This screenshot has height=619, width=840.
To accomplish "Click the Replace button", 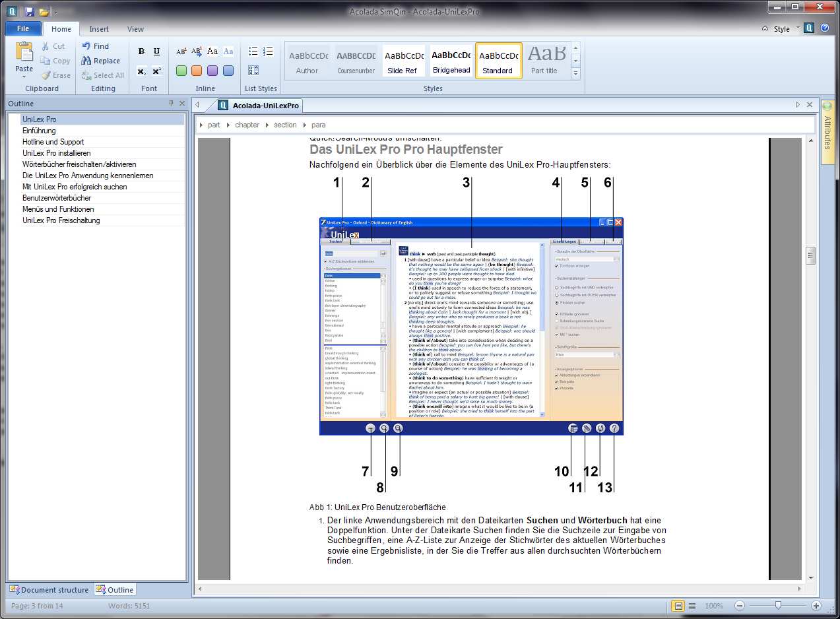I will [101, 61].
